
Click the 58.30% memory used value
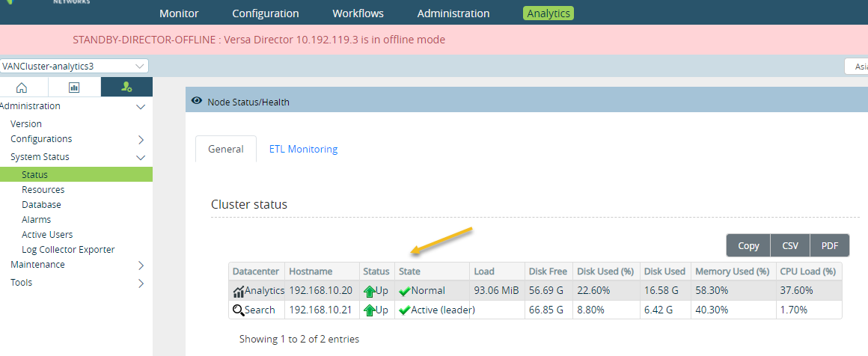click(712, 291)
